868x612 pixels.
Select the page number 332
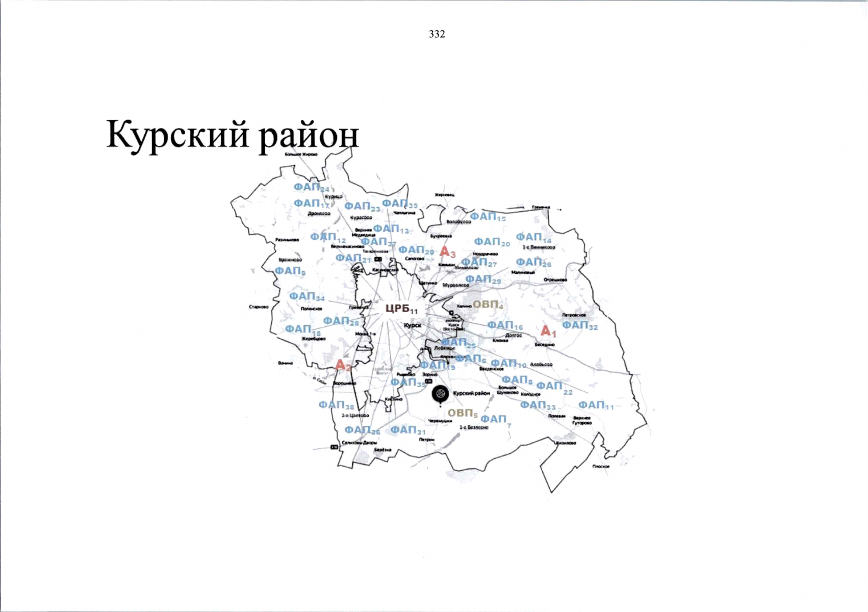tap(437, 35)
